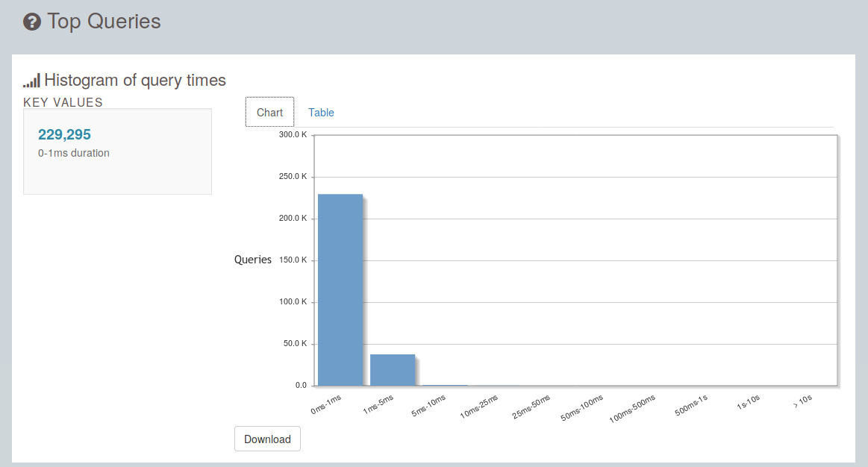Image resolution: width=868 pixels, height=467 pixels.
Task: Click the '200.0 K' y-axis value
Action: (293, 218)
